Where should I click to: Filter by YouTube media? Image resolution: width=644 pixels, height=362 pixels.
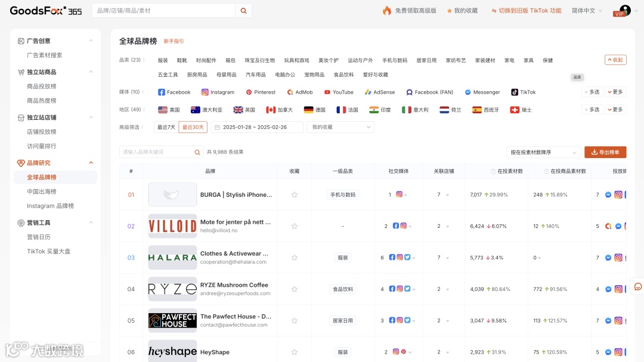pyautogui.click(x=339, y=92)
